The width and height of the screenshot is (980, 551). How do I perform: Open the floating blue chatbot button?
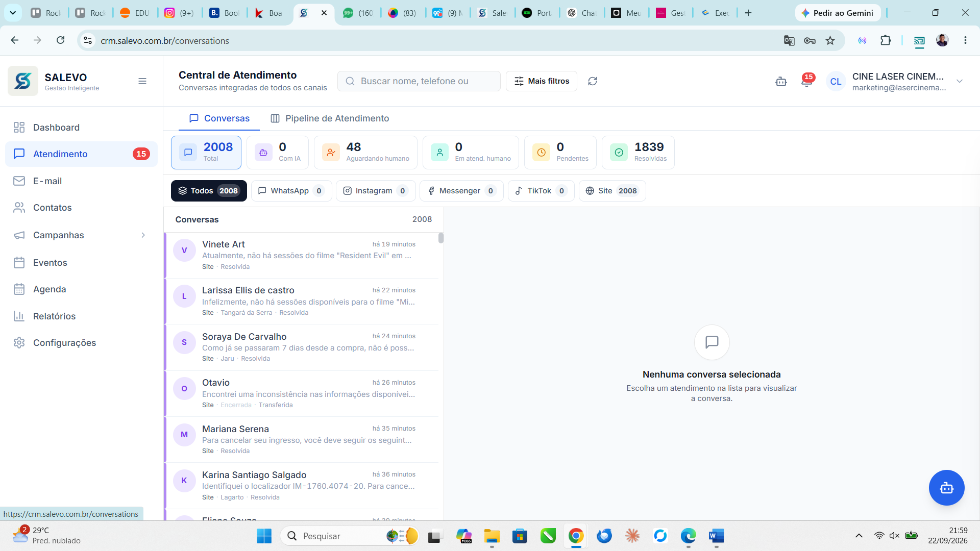point(946,488)
